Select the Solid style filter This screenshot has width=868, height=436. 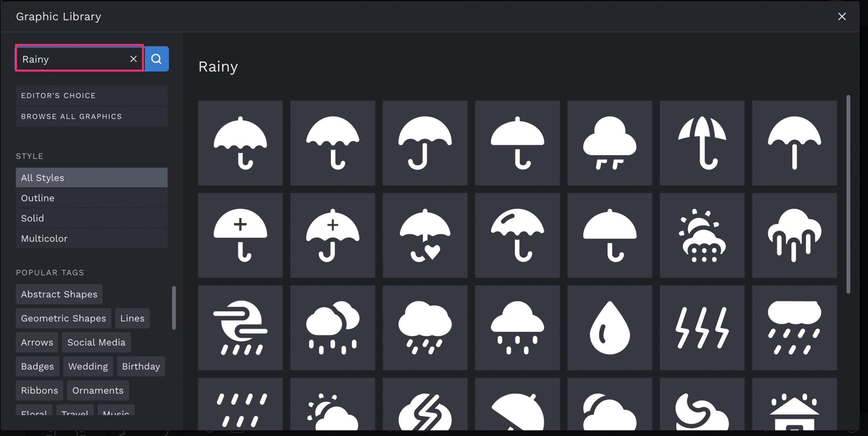[32, 217]
